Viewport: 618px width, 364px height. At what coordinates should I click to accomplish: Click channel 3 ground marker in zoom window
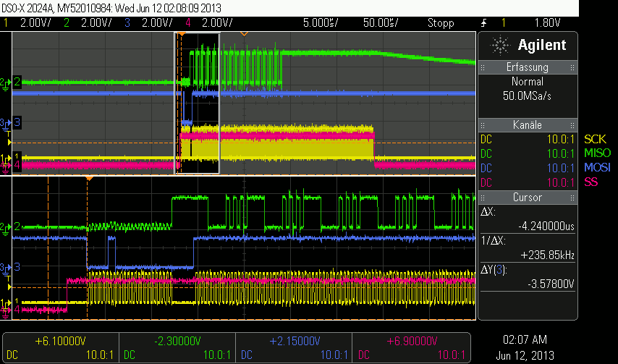click(x=6, y=268)
